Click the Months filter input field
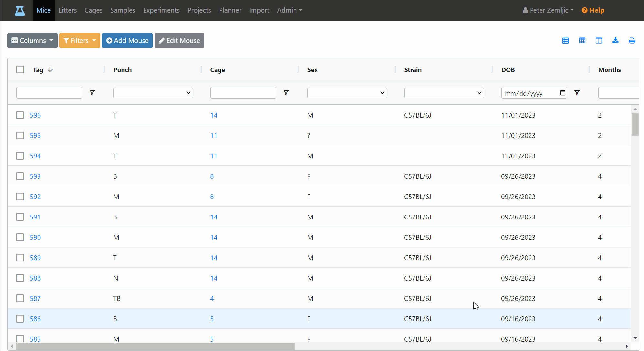The height and width of the screenshot is (351, 644). tap(618, 93)
